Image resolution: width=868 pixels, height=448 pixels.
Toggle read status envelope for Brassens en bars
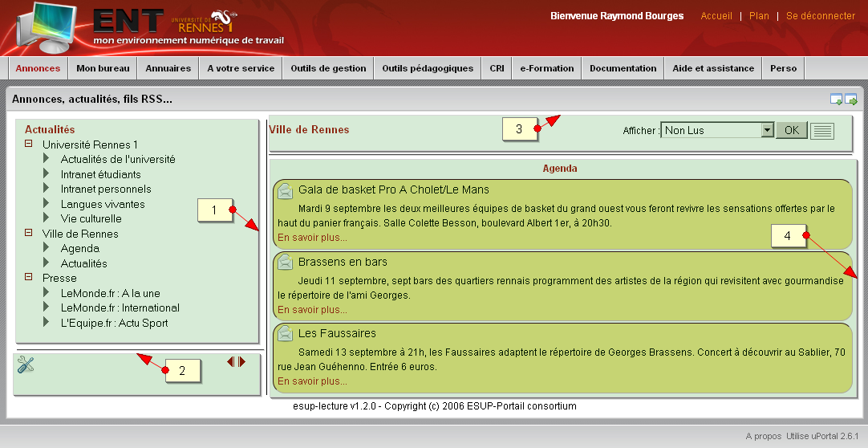click(285, 263)
